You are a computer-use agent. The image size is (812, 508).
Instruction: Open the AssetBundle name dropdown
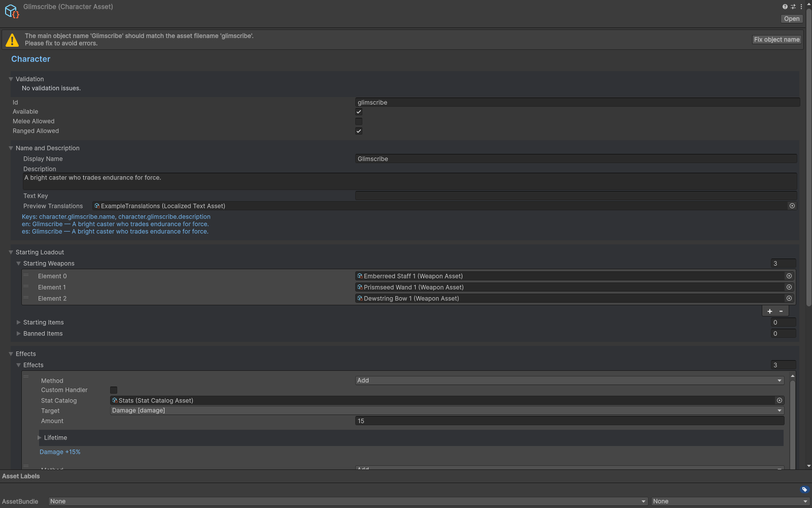(348, 501)
